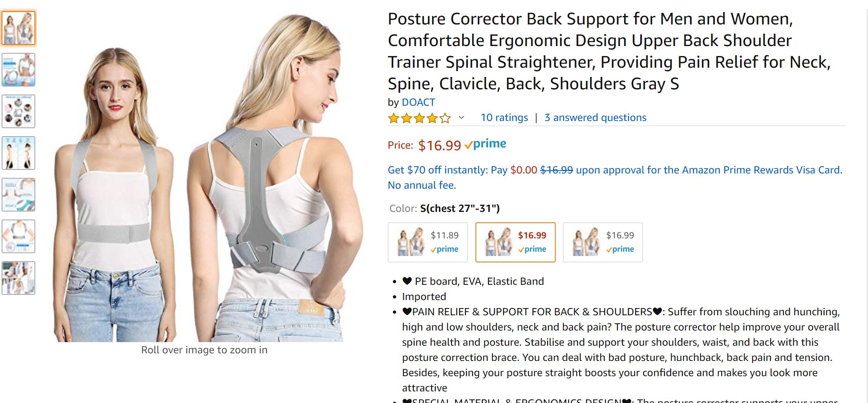Select the first front-and-back product thumbnail
Image resolution: width=868 pixels, height=403 pixels.
coord(18,28)
